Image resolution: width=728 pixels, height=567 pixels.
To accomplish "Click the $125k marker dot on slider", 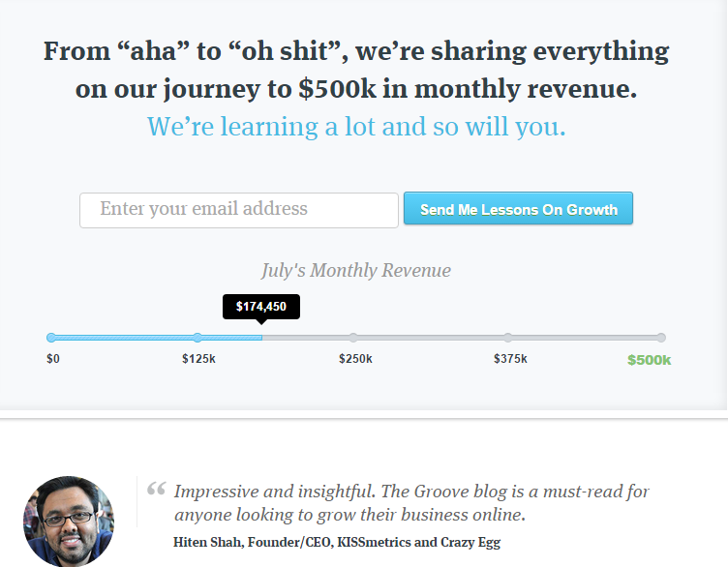I will click(x=197, y=338).
